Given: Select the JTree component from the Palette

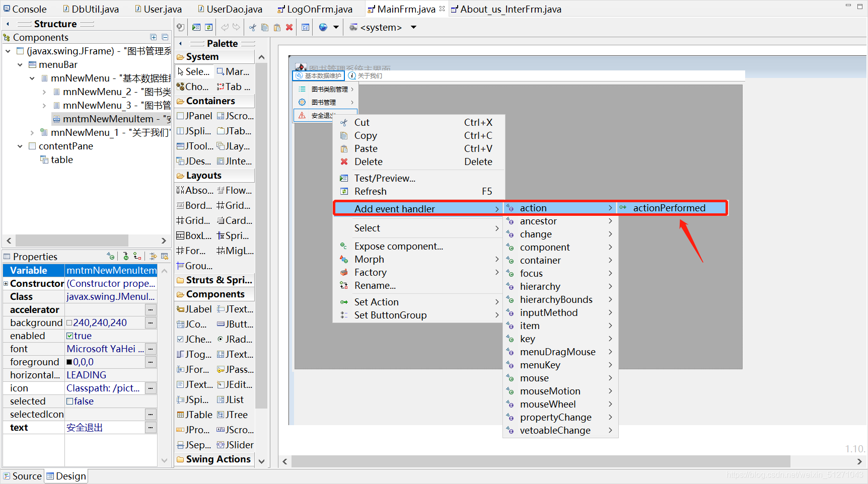Looking at the screenshot, I should [233, 414].
